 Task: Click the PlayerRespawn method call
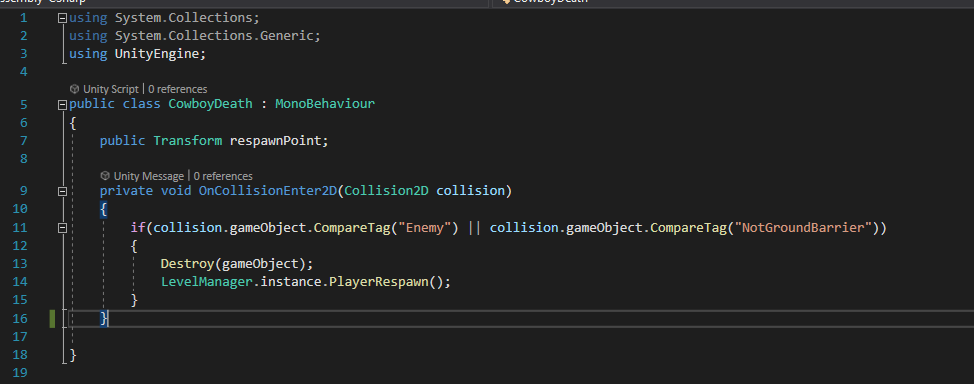tap(379, 281)
